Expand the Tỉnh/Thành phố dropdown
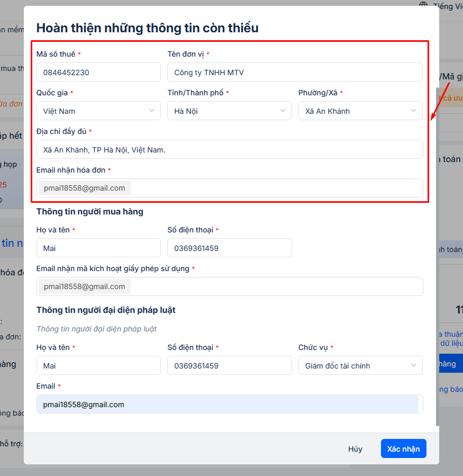Viewport: 463px width, 476px height. pyautogui.click(x=229, y=111)
